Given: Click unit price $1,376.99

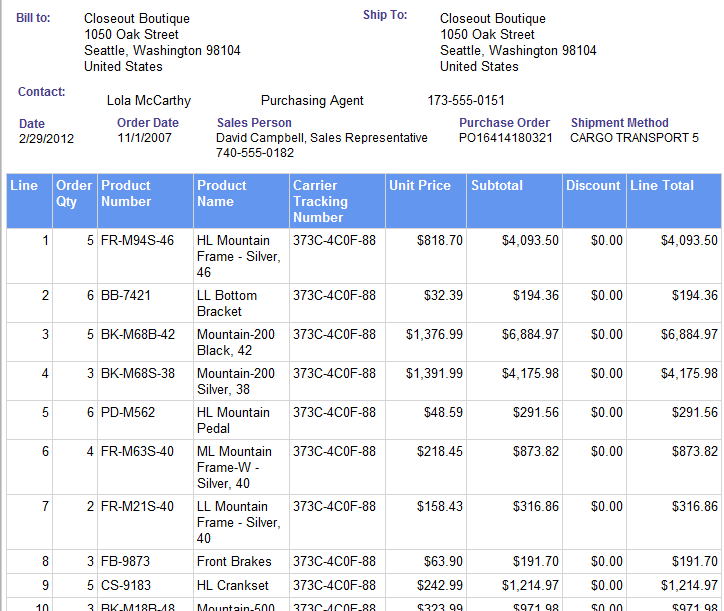Looking at the screenshot, I should [x=434, y=334].
